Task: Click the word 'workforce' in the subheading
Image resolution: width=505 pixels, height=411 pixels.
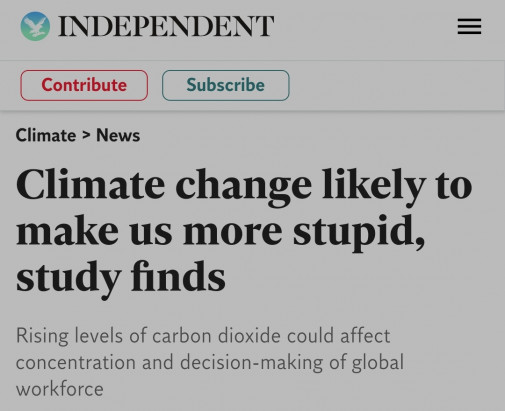Action: point(60,389)
